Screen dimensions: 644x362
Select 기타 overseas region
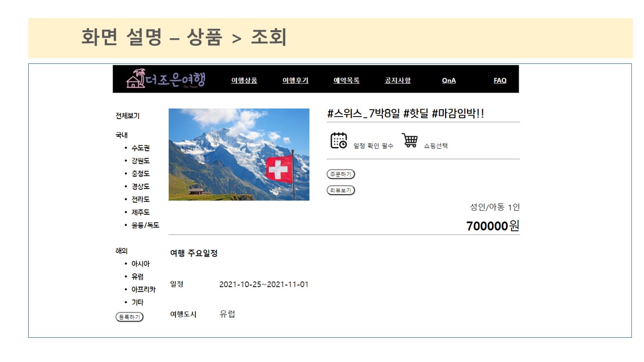(x=137, y=302)
